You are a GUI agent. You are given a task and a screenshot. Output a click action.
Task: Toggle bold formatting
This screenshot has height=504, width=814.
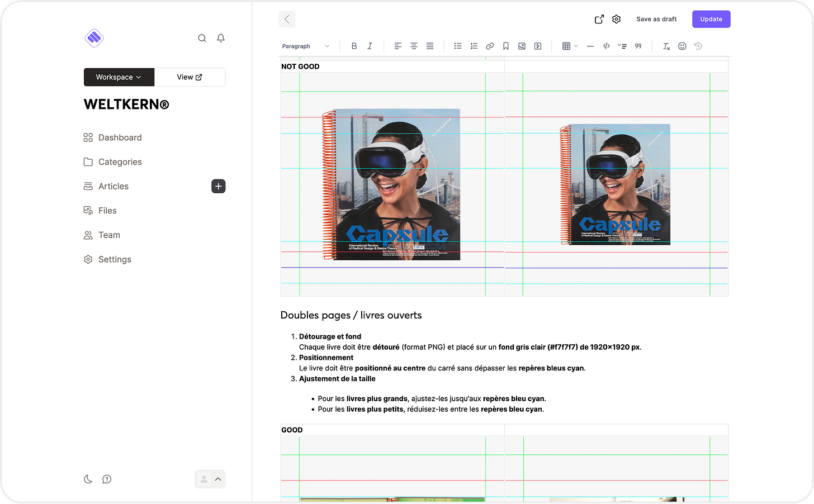[354, 46]
